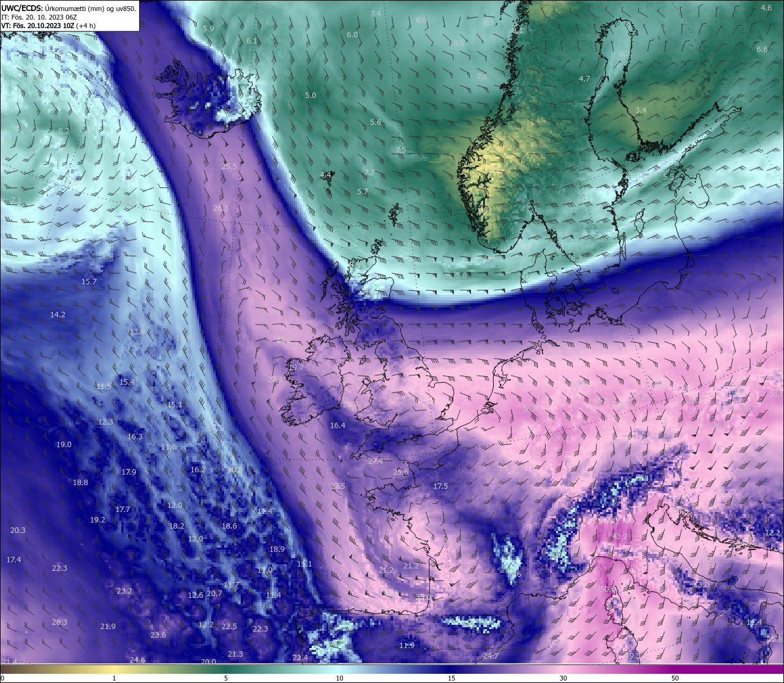This screenshot has width=784, height=683.
Task: Click the 4.7 value over Sweden
Action: tap(584, 78)
